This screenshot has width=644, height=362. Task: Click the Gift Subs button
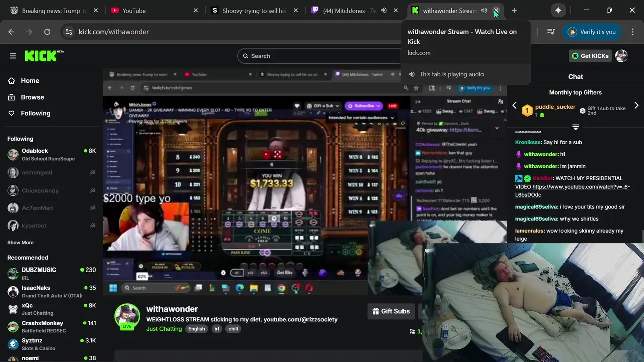pyautogui.click(x=391, y=311)
